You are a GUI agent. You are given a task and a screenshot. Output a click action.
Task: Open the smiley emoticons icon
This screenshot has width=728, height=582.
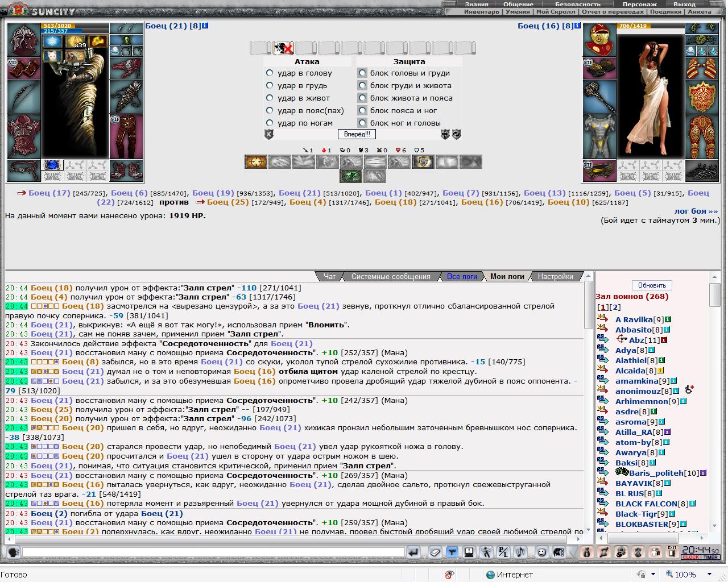(541, 552)
